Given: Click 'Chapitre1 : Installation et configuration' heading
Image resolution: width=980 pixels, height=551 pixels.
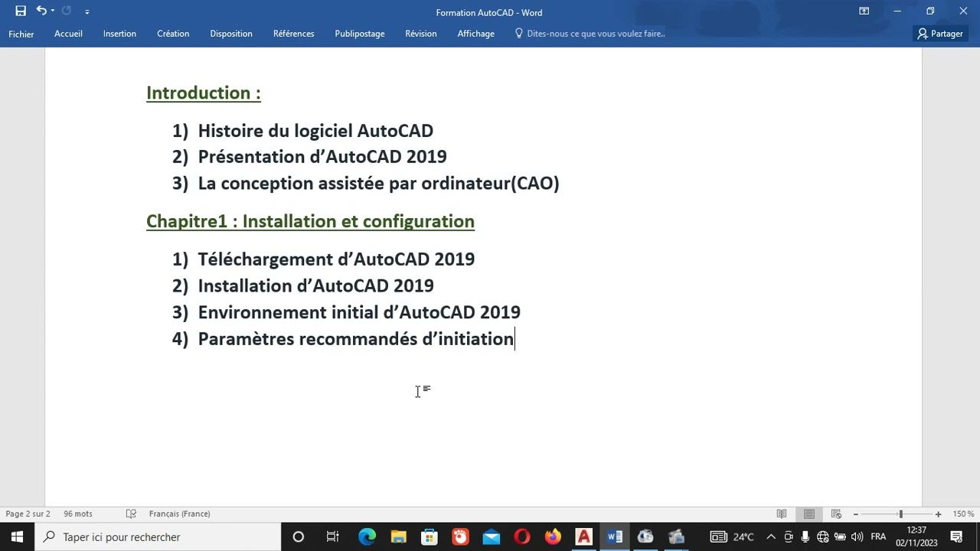Looking at the screenshot, I should pos(310,221).
